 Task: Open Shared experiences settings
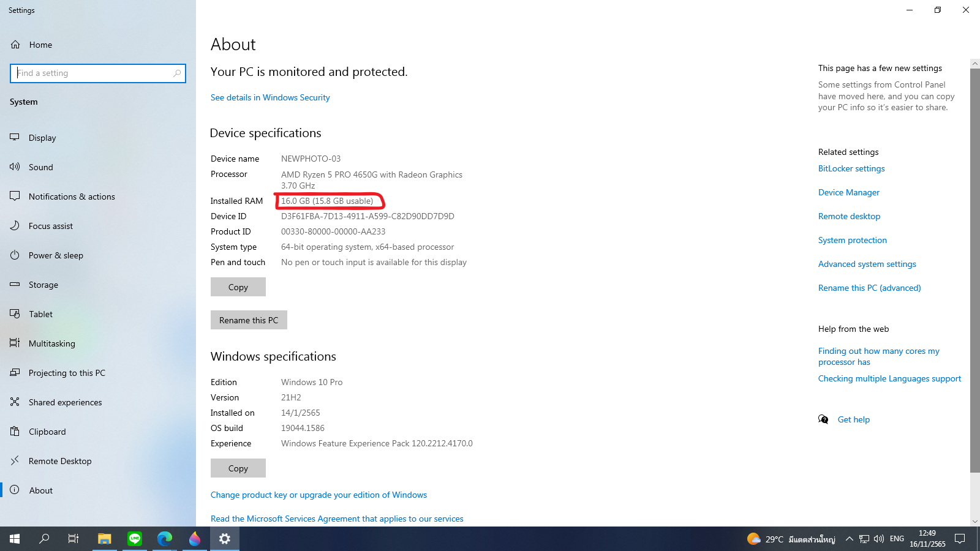(x=65, y=402)
